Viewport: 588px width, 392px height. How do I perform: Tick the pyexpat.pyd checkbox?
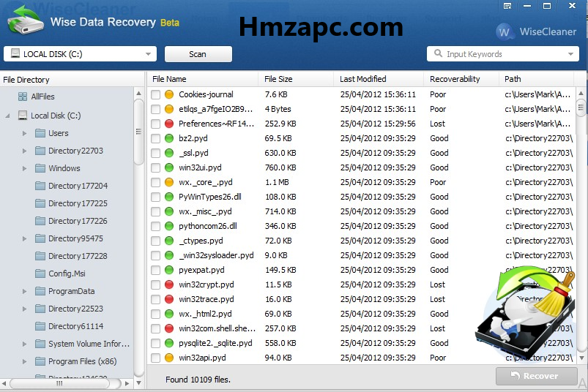pyautogui.click(x=156, y=270)
